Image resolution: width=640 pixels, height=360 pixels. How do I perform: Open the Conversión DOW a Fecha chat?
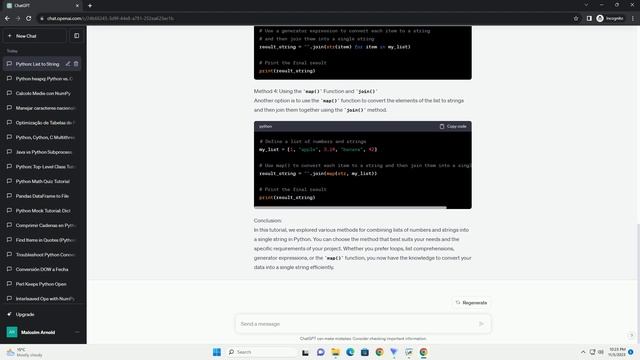43,269
